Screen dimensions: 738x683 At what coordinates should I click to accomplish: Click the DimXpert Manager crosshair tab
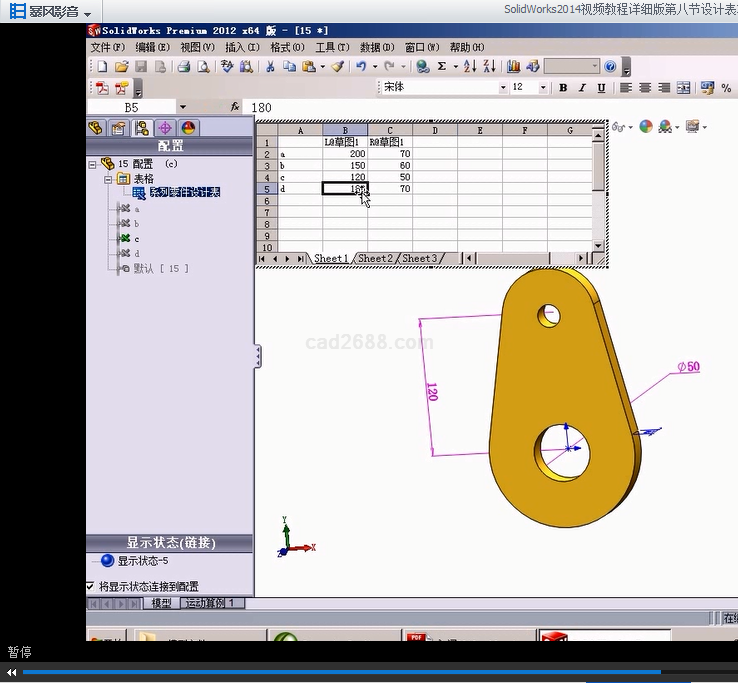[x=165, y=128]
